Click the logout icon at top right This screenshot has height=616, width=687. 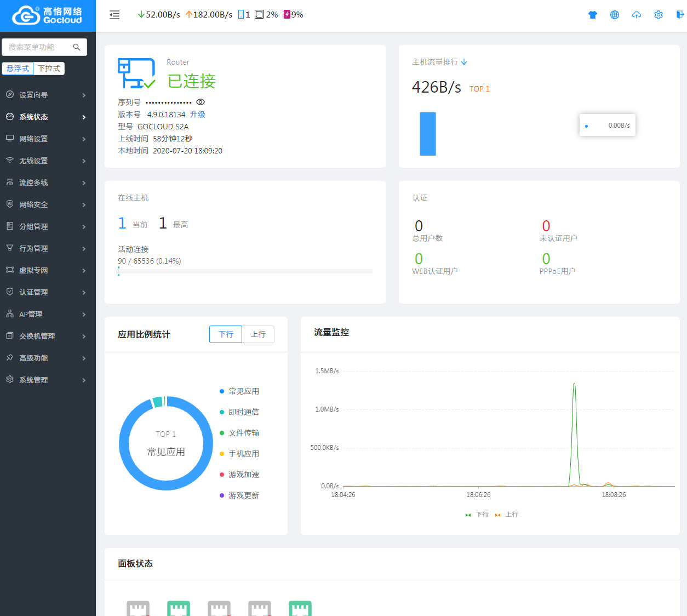680,15
